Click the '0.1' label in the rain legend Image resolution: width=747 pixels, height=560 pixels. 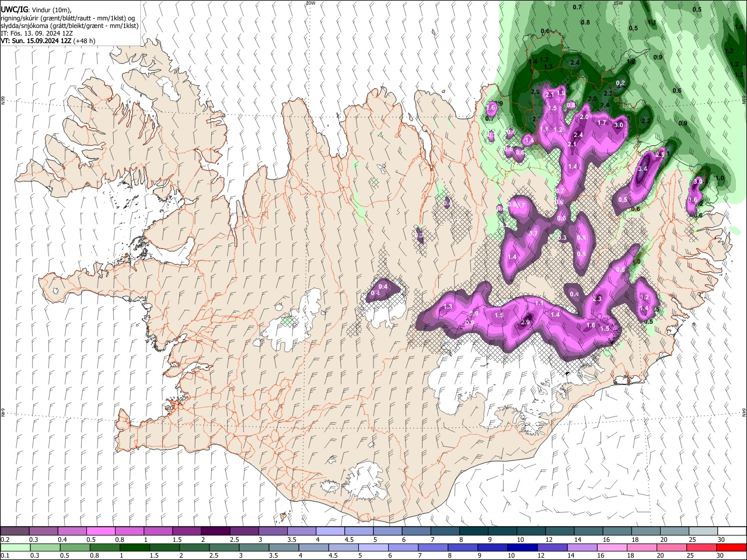(x=5, y=556)
